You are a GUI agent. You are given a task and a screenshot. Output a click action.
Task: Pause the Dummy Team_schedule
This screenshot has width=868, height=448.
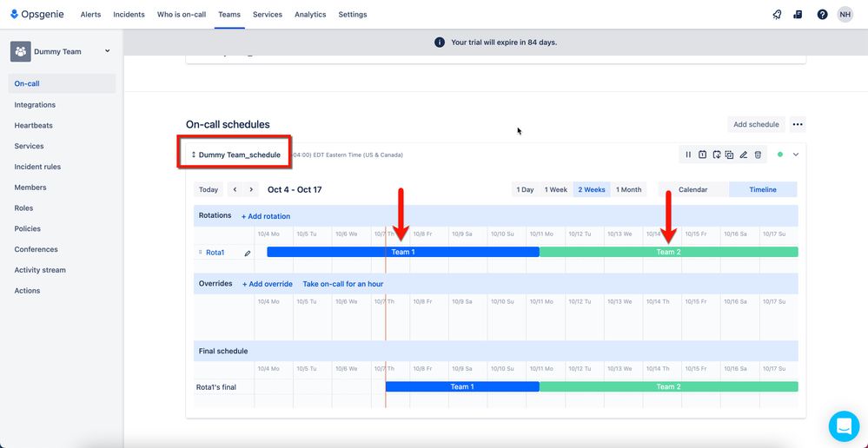point(688,155)
